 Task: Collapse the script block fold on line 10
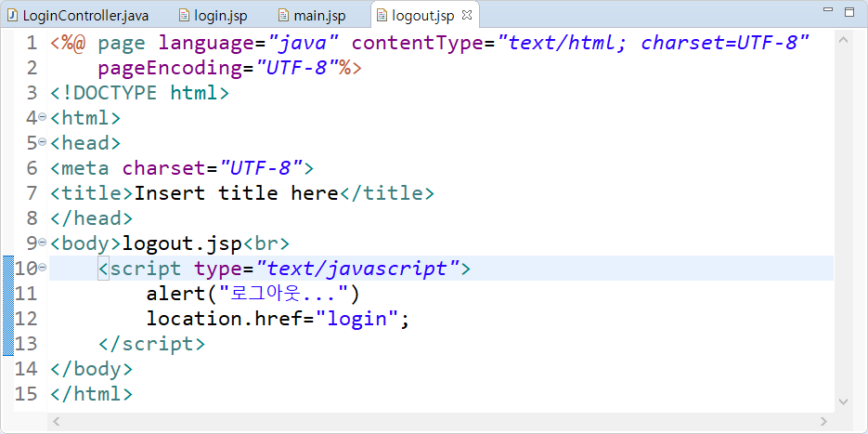(43, 268)
